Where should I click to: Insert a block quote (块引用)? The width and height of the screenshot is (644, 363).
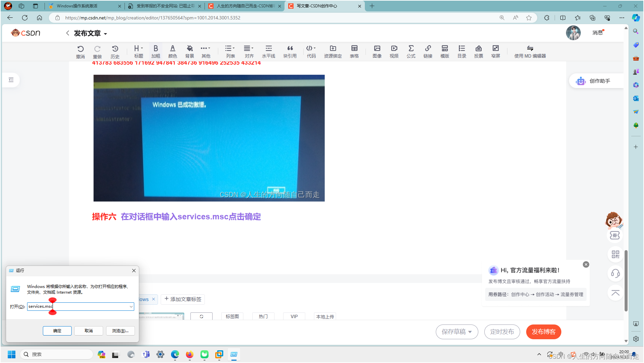(x=290, y=52)
